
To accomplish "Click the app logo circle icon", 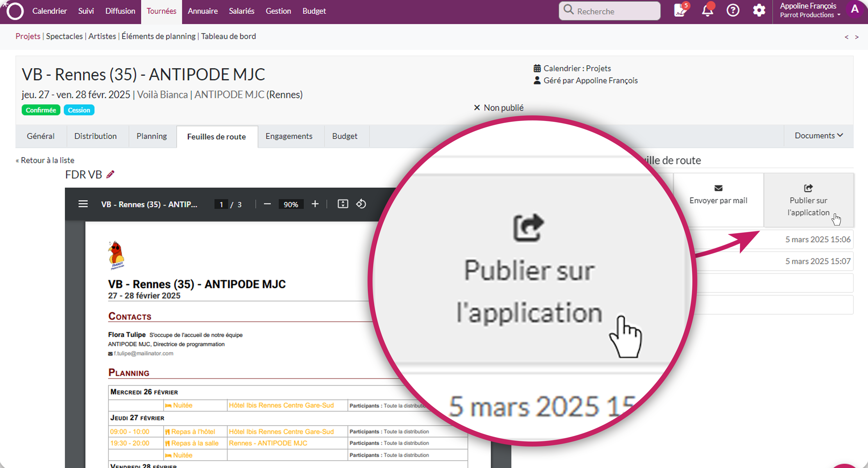I will click(15, 11).
